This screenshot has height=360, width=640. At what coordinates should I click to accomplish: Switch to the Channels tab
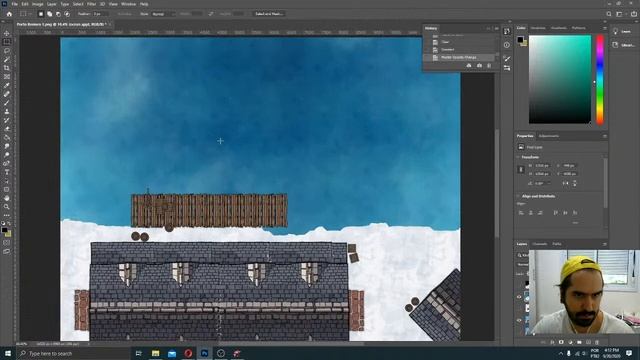coord(540,244)
